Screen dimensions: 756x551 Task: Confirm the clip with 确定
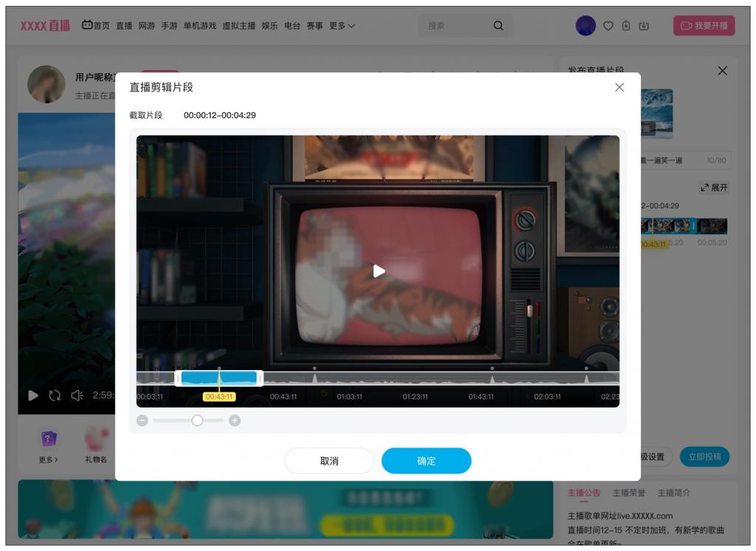[426, 461]
